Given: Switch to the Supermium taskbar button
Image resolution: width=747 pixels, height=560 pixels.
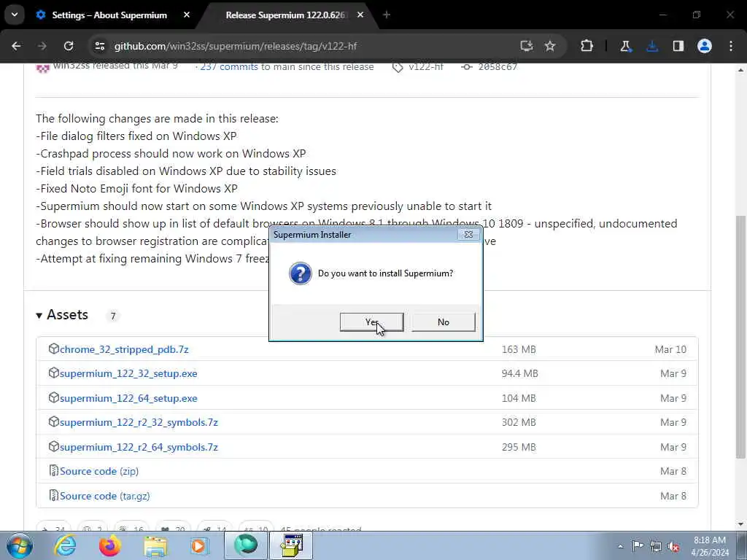Looking at the screenshot, I should 245,545.
